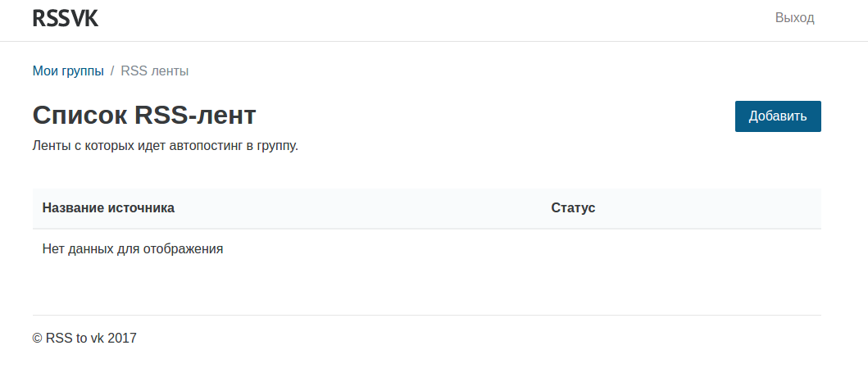Click RSS-лент in the page heading

click(x=195, y=116)
